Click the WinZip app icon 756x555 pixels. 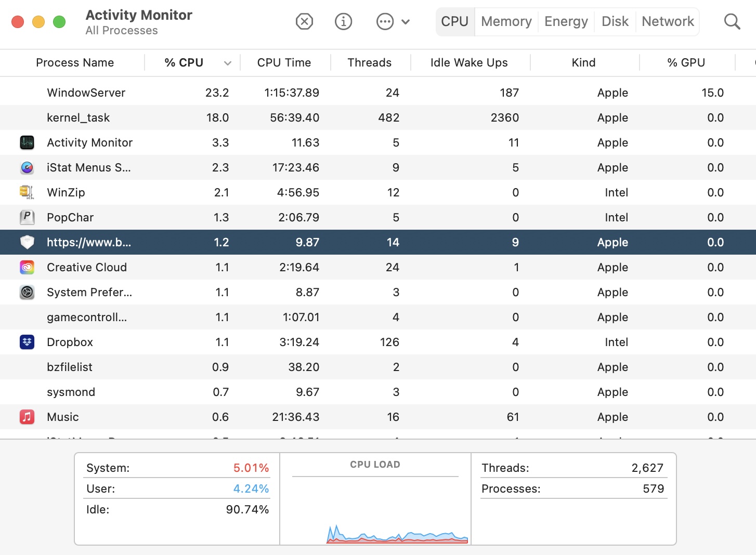point(27,192)
